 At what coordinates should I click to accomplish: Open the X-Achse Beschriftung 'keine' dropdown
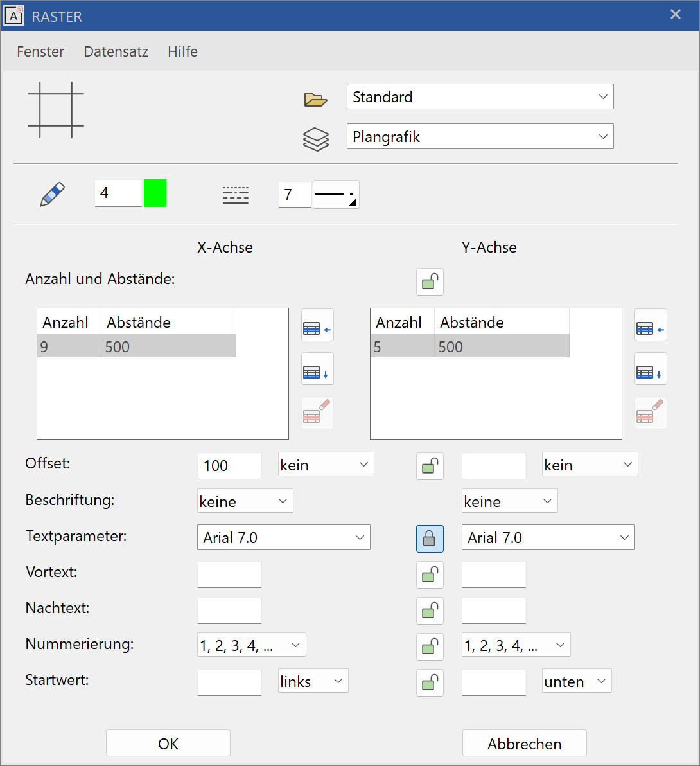coord(245,501)
